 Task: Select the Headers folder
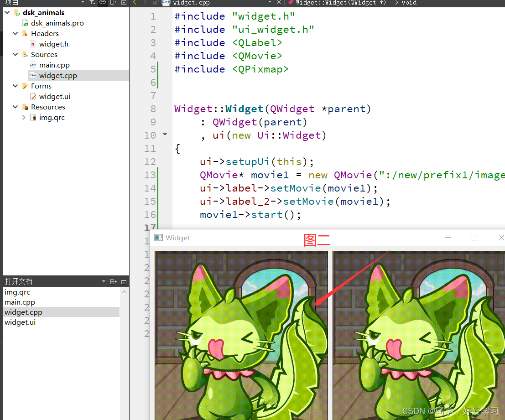coord(45,33)
